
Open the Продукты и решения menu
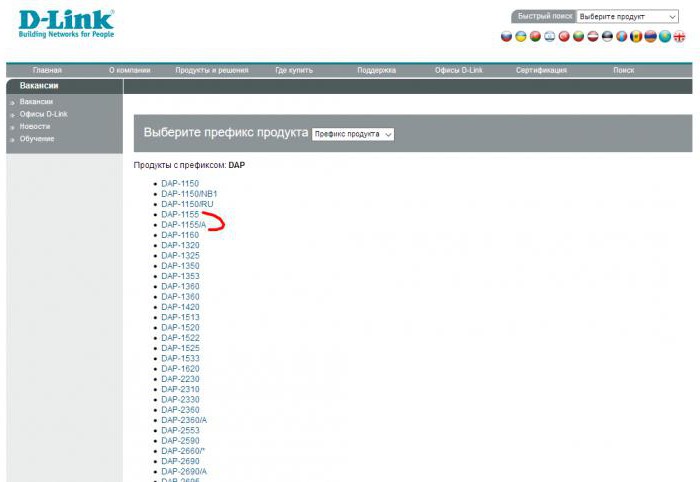point(212,70)
